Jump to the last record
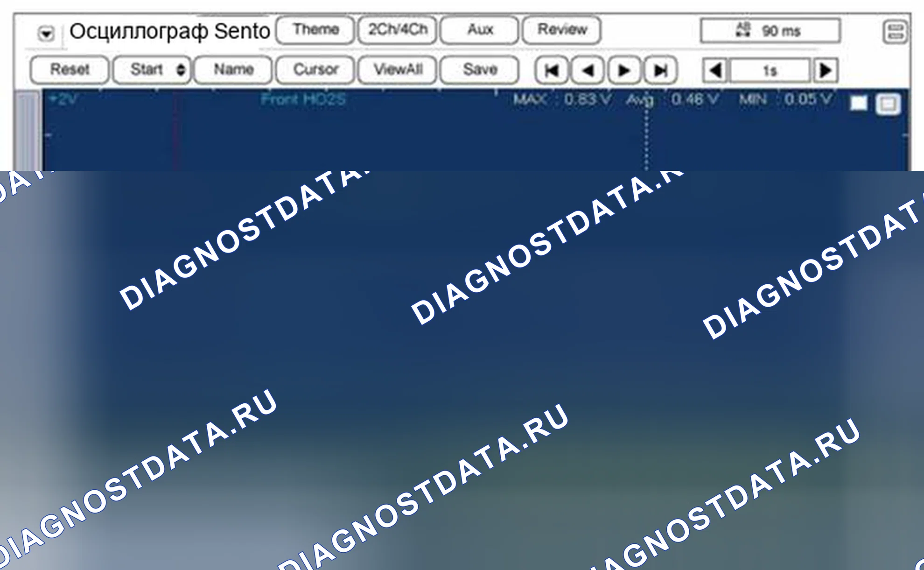Viewport: 924px width, 570px height. tap(660, 70)
